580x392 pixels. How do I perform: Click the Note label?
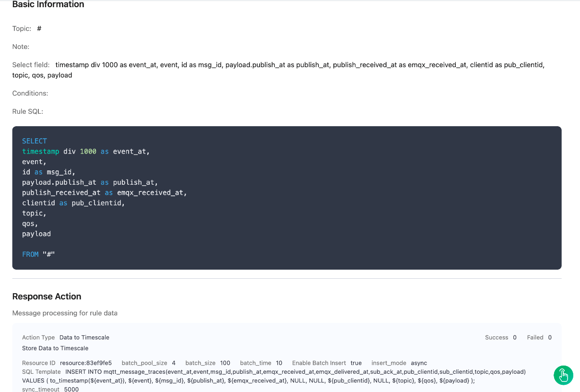tap(21, 47)
